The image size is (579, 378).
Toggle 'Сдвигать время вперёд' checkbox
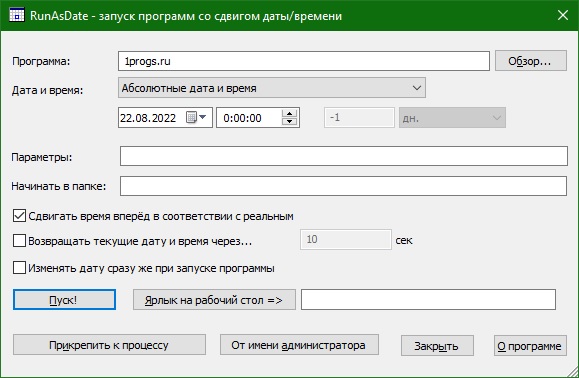click(x=19, y=216)
